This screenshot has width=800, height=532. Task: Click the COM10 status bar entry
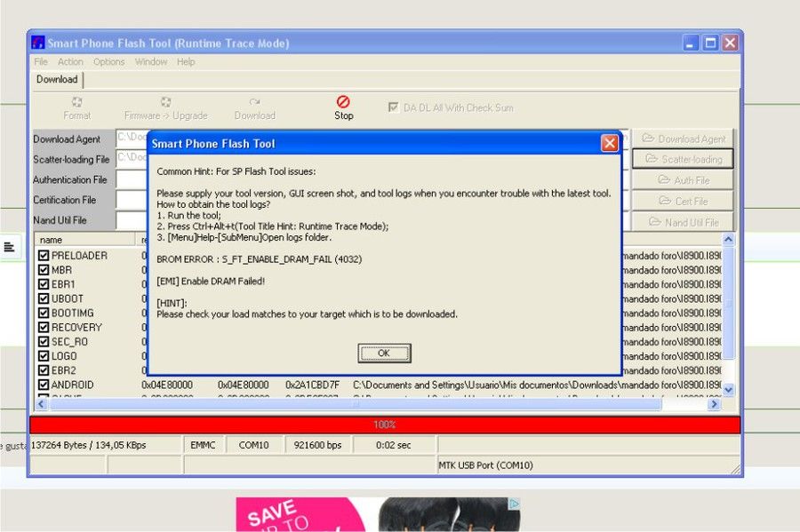coord(253,445)
